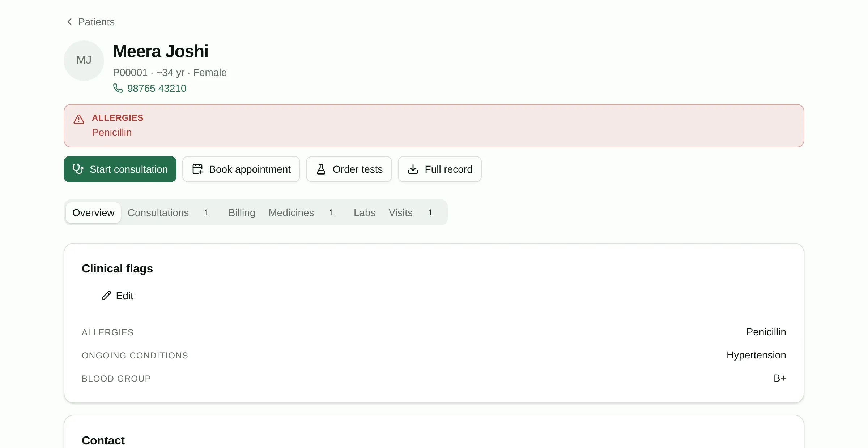Edit the clinical flags
This screenshot has height=448, width=868.
click(118, 296)
